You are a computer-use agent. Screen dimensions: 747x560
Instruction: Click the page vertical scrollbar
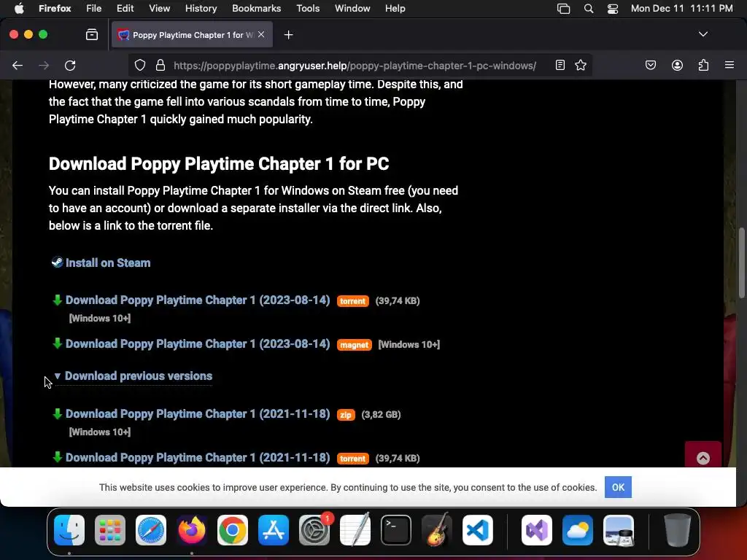tap(742, 262)
